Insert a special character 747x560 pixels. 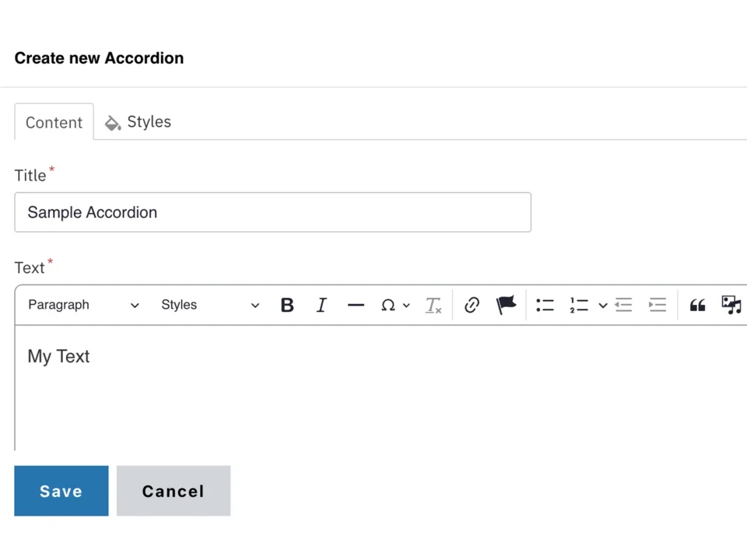[388, 305]
